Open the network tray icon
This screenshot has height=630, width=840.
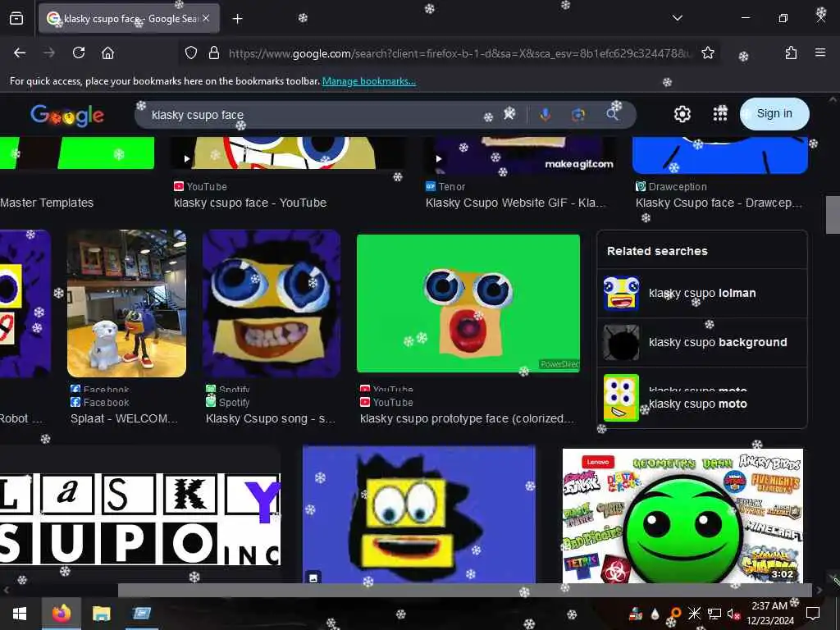coord(714,614)
